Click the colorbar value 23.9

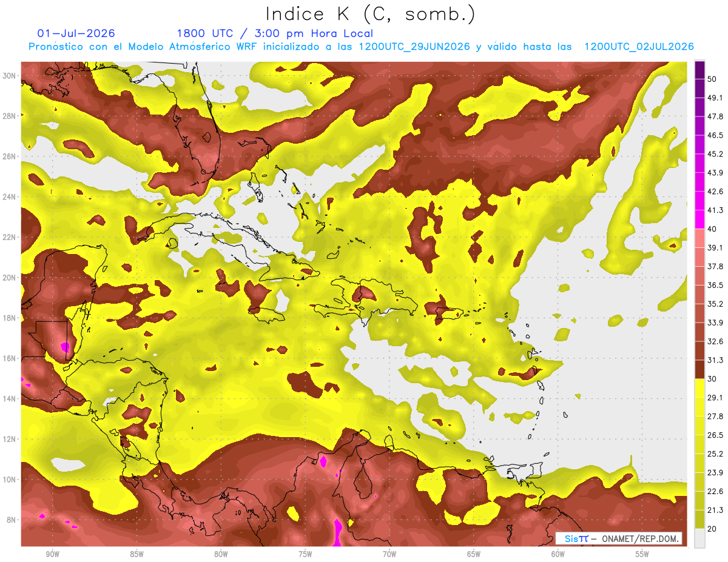[716, 472]
